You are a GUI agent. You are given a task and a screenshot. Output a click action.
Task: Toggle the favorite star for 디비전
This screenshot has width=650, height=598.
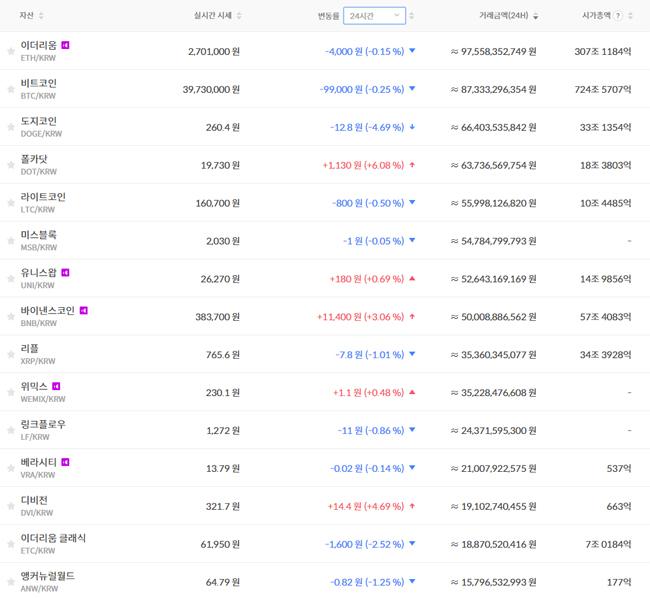point(11,506)
